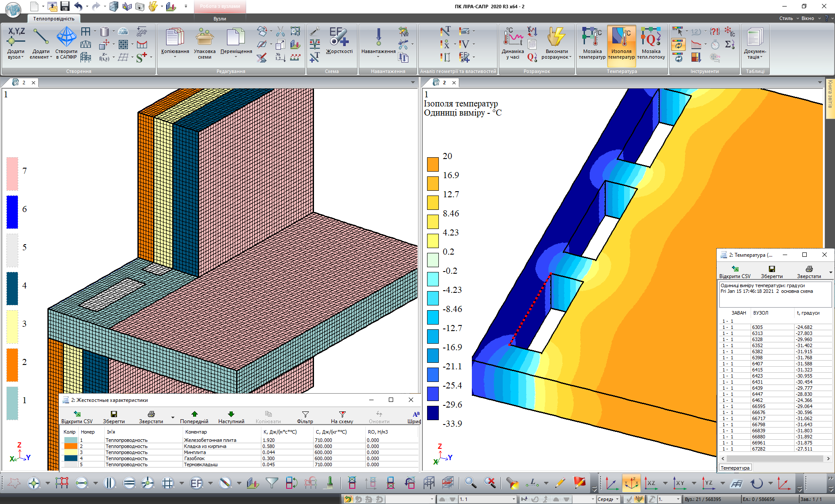
Task: Click the magnifier zoom icon in bottom toolbar
Action: coord(470,483)
